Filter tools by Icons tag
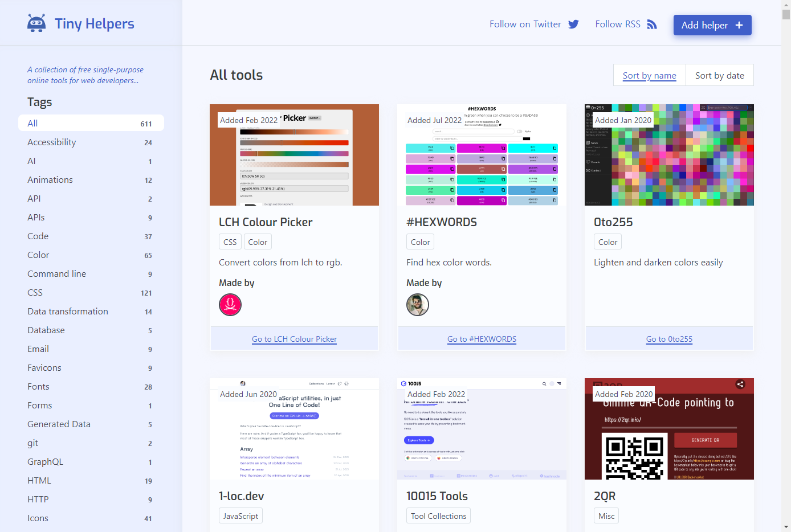Image resolution: width=791 pixels, height=532 pixels. (x=91, y=518)
